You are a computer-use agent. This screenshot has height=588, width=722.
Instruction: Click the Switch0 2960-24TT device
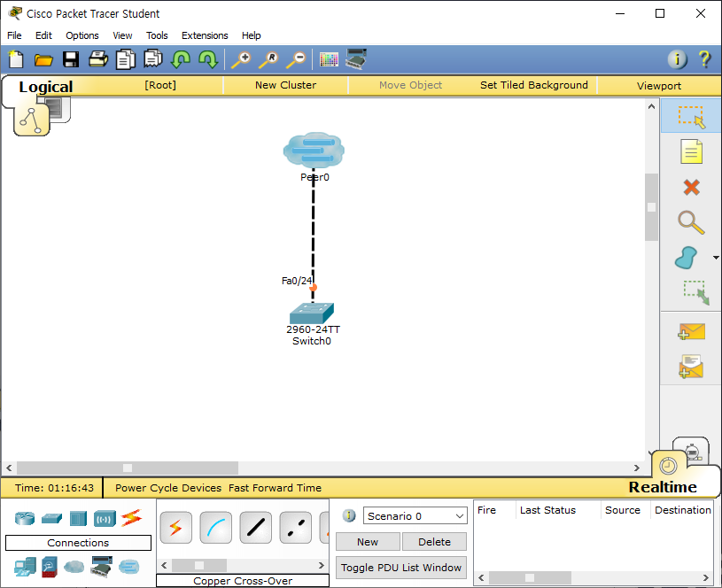click(312, 313)
